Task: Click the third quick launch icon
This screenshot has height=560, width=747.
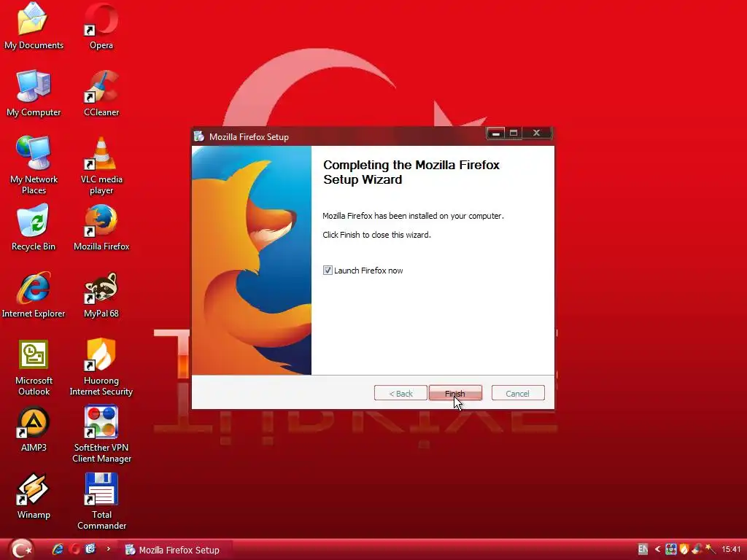Action: [x=90, y=550]
